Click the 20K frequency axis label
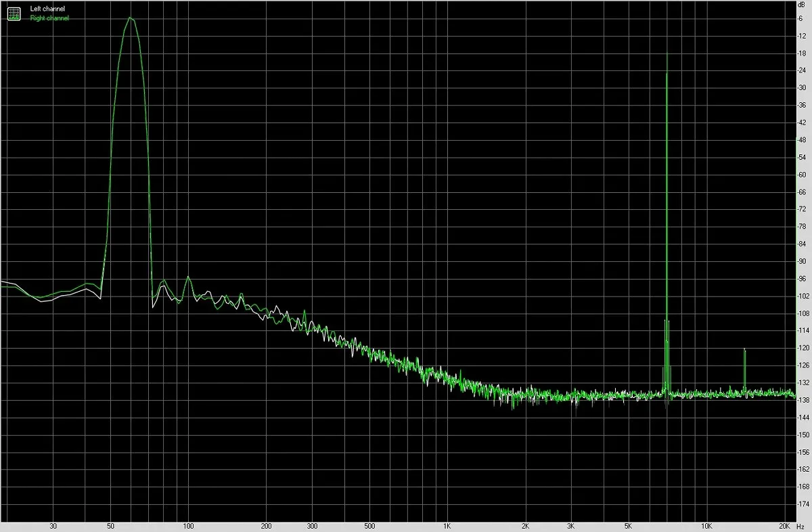The width and height of the screenshot is (812, 532). pyautogui.click(x=784, y=526)
